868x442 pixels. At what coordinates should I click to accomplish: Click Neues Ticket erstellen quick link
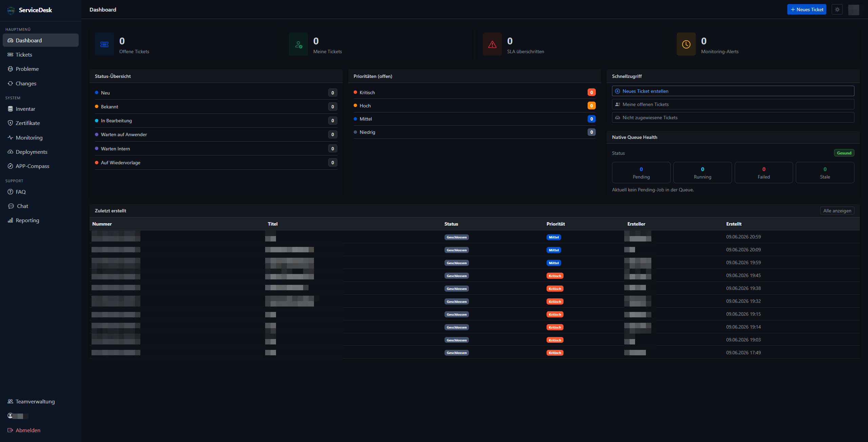pos(733,91)
